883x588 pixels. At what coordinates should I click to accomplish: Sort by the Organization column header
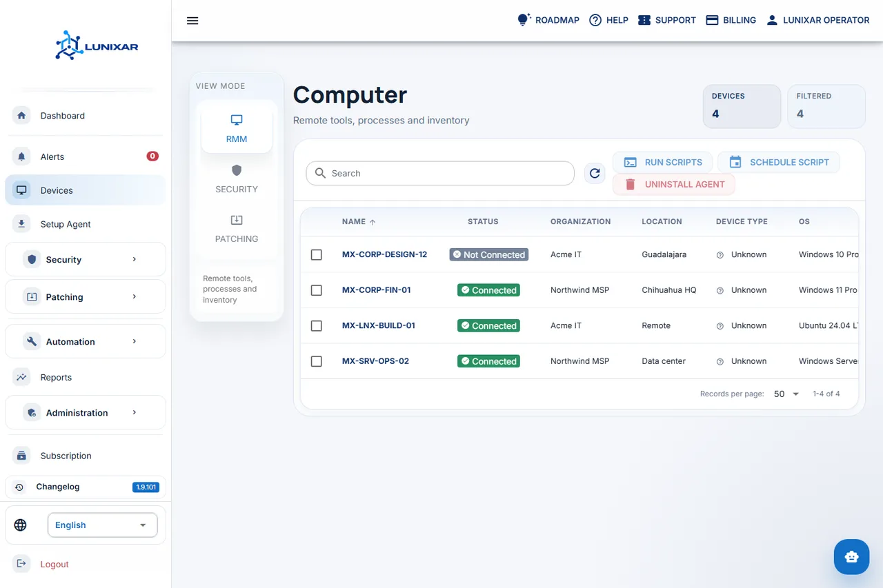click(x=580, y=221)
